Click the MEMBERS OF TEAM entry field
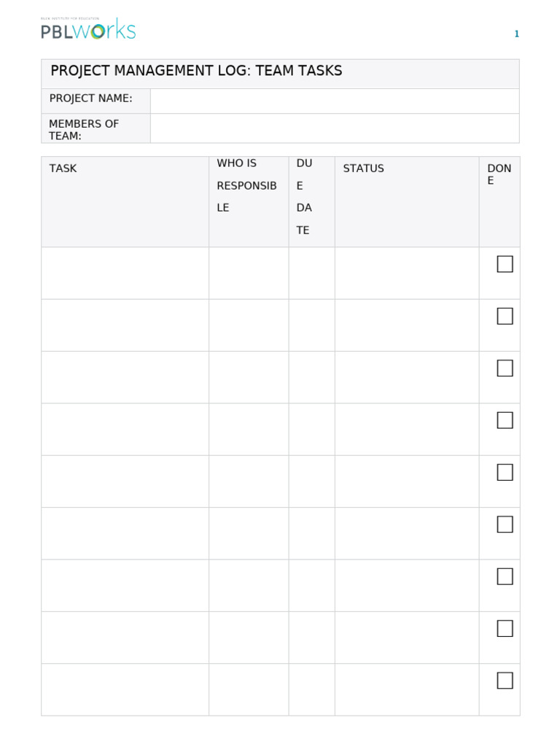 click(334, 128)
